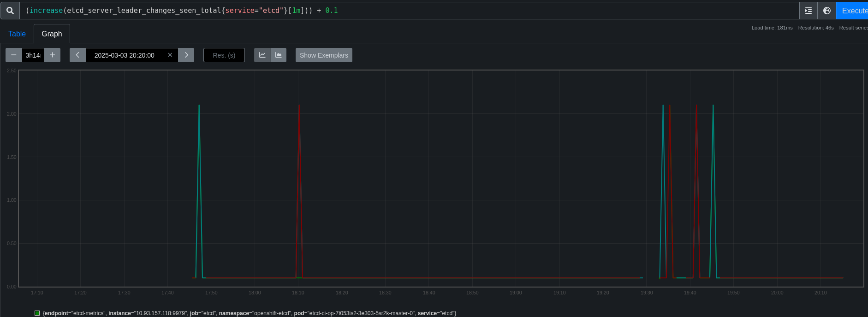This screenshot has height=317, width=868.
Task: Increase time range with plus button
Action: click(x=53, y=55)
